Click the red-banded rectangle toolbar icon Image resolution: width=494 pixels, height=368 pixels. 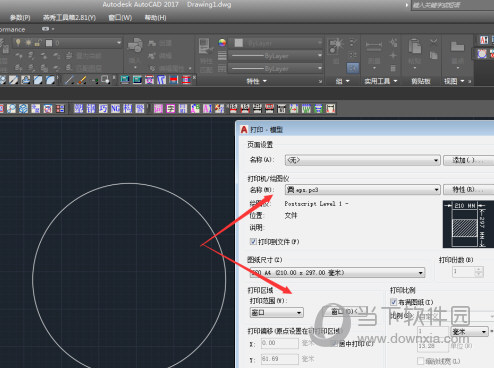coord(174,80)
